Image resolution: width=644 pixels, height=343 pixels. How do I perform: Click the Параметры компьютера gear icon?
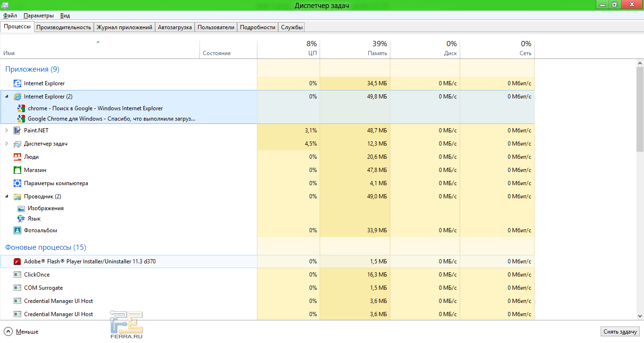tap(17, 183)
